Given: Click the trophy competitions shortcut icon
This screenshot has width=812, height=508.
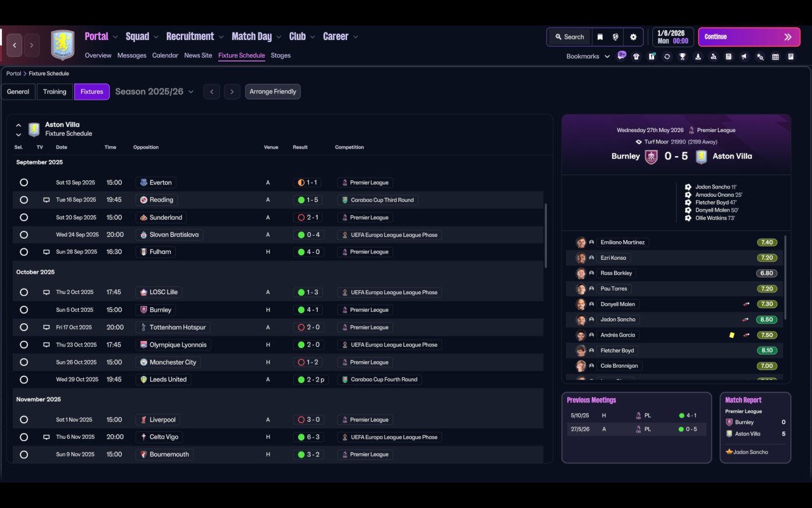Looking at the screenshot, I should tap(683, 57).
